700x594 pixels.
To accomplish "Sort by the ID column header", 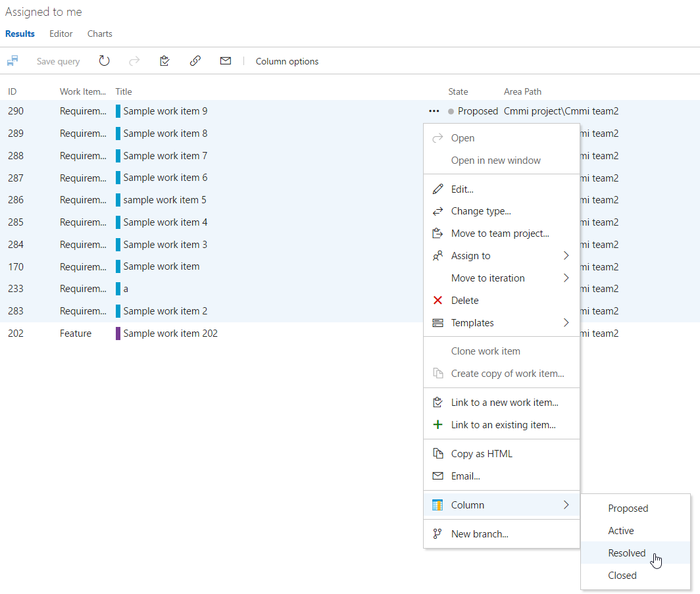I will point(12,91).
